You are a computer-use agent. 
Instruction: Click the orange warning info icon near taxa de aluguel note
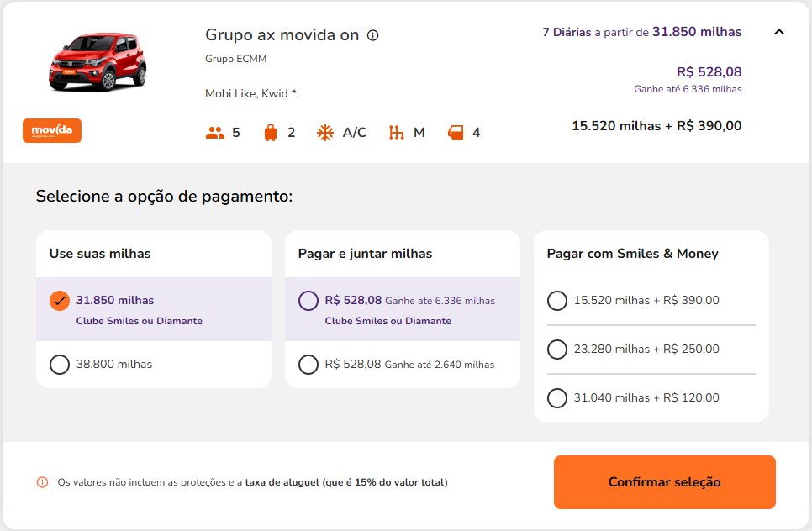pos(43,482)
